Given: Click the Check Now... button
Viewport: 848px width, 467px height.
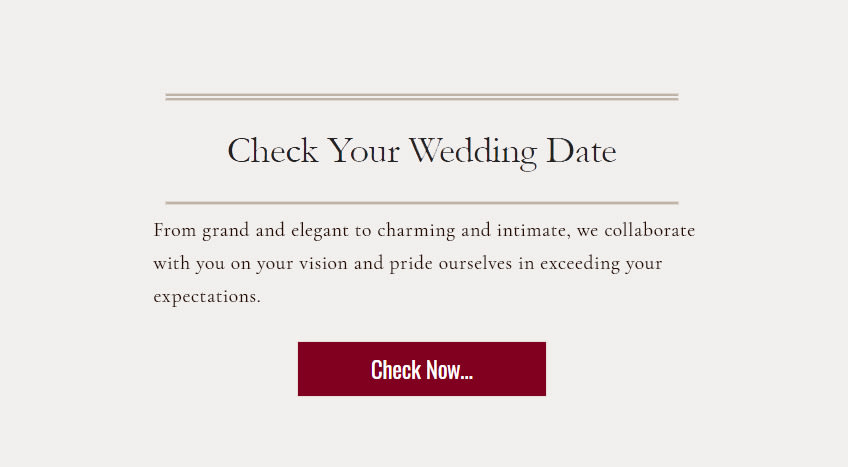Looking at the screenshot, I should click(422, 369).
